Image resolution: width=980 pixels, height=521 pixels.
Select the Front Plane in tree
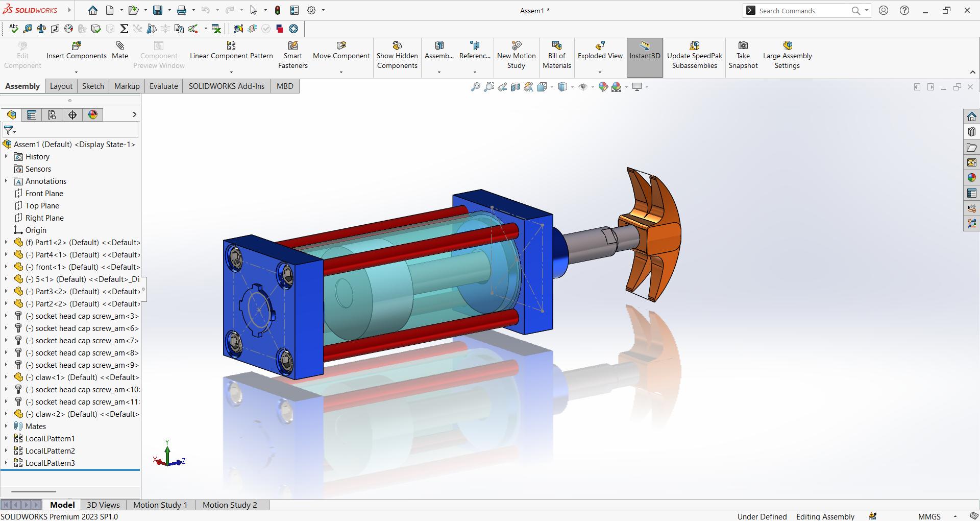point(44,194)
